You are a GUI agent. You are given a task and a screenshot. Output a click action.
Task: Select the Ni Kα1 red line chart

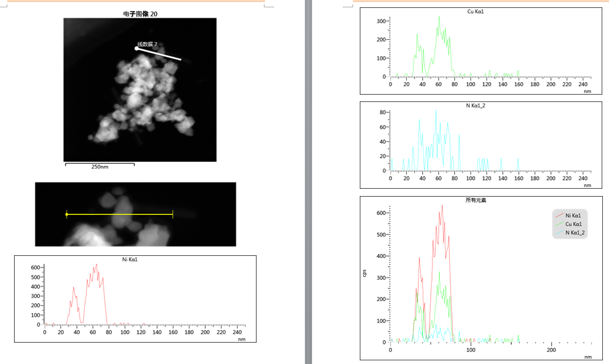tap(135, 299)
